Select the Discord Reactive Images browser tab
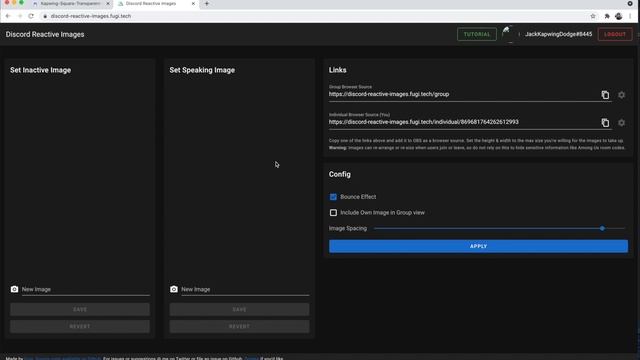640x360 pixels. tap(155, 4)
